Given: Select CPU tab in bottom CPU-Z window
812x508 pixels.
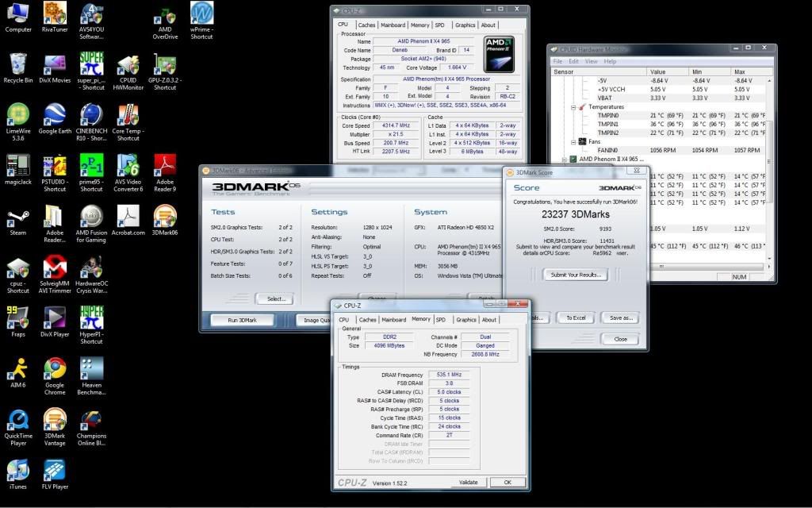Looking at the screenshot, I should point(344,320).
